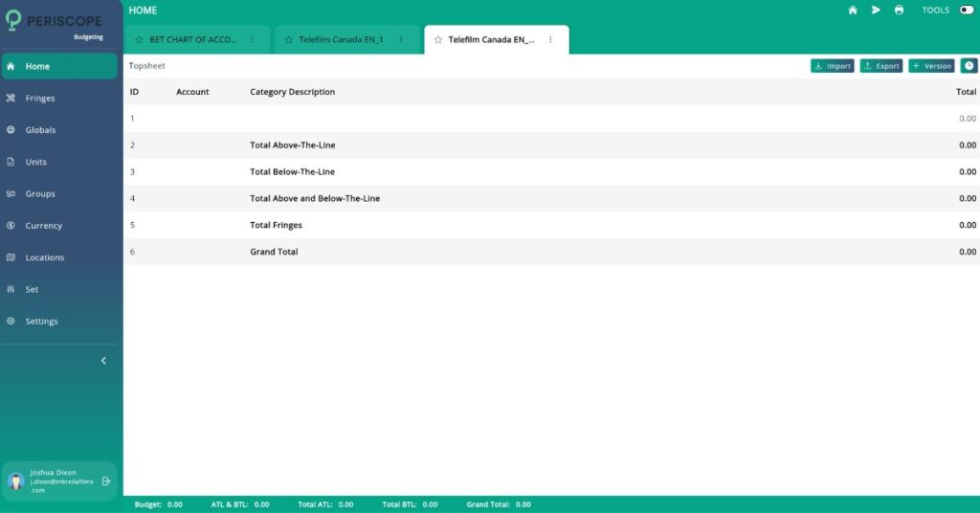Click the Periscope Budgeting logo
Viewport: 980px width, 513px height.
pyautogui.click(x=59, y=23)
